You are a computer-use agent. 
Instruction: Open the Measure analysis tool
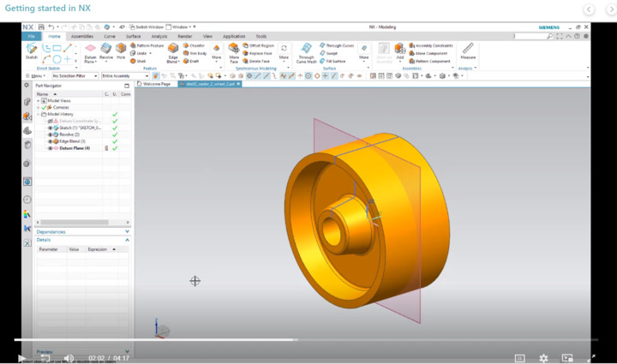pos(467,51)
